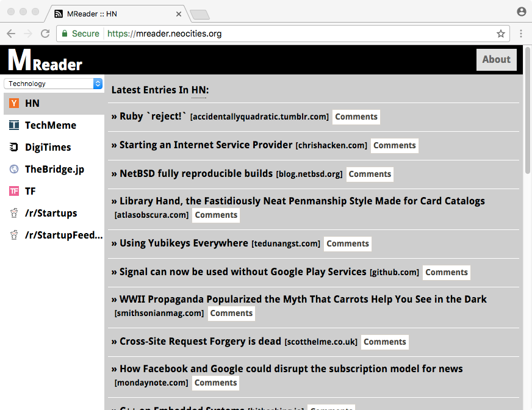Close the MReader :: HN tab
The height and width of the screenshot is (410, 532).
coord(179,14)
